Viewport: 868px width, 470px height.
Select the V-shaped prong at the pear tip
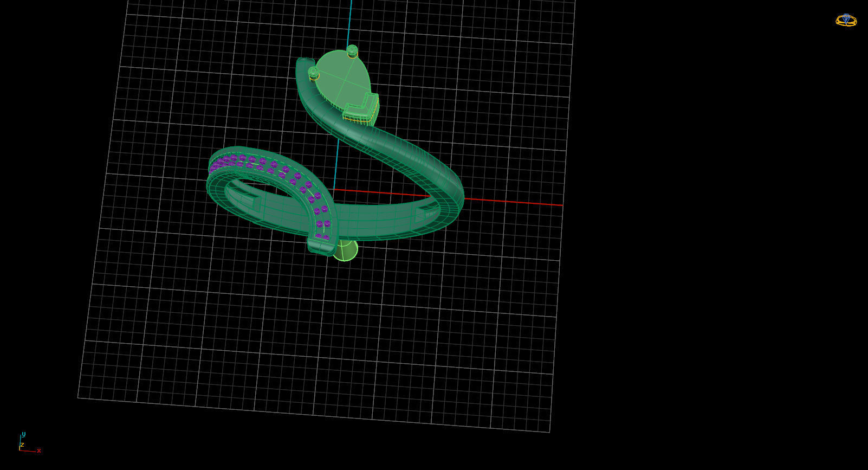pyautogui.click(x=361, y=110)
